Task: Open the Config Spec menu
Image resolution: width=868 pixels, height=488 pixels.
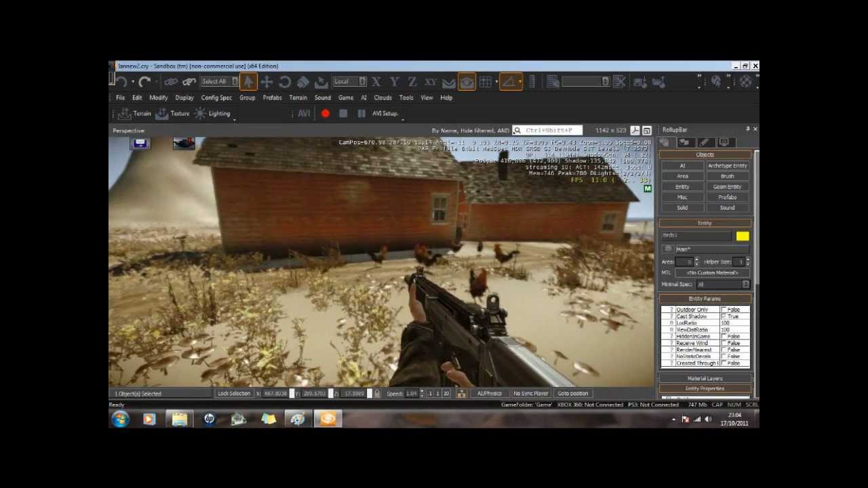Action: (x=216, y=98)
